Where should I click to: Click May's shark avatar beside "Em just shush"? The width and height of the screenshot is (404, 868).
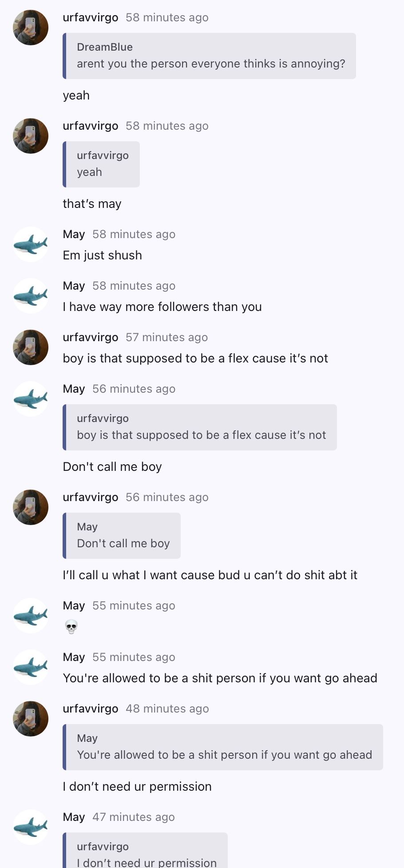coord(31,244)
